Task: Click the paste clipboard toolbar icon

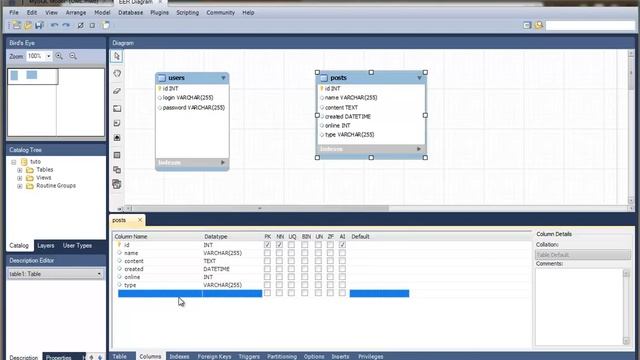Action: point(106,25)
